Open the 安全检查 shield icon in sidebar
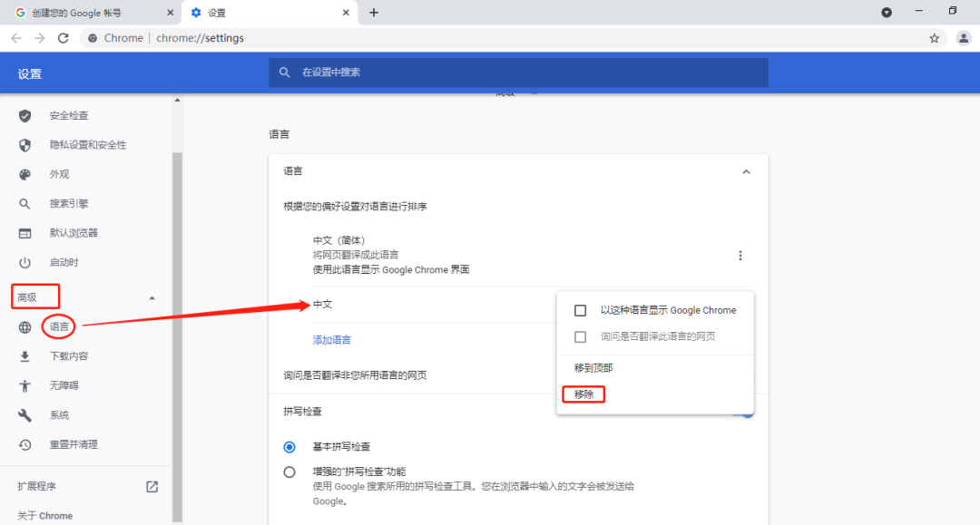980x525 pixels. 24,115
